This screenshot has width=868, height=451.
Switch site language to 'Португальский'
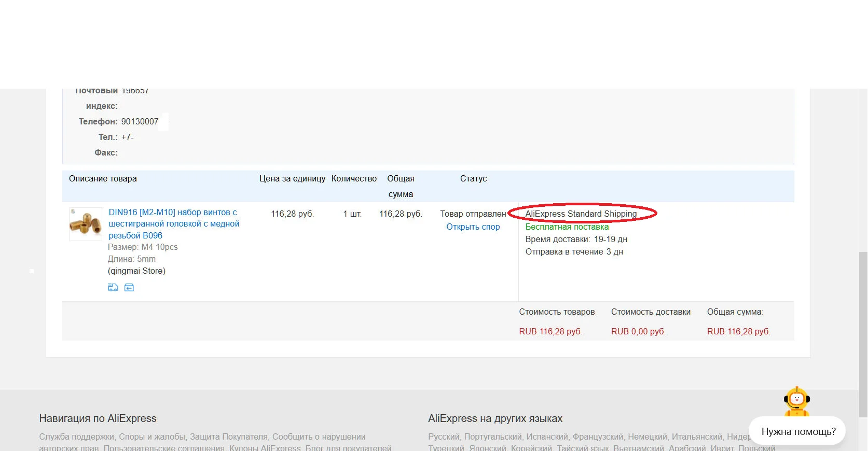click(493, 436)
